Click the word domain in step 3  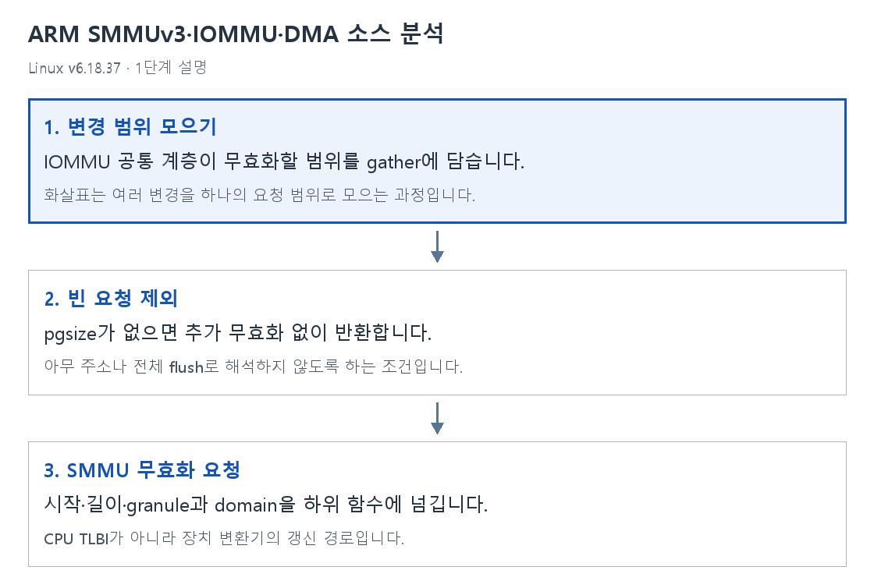(246, 505)
